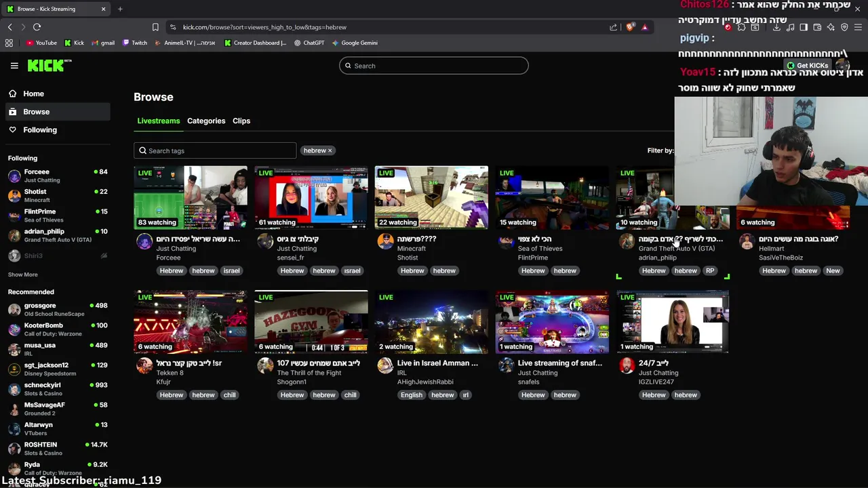The width and height of the screenshot is (868, 488).
Task: Click the bookmark icon beside the address bar
Action: 155,27
